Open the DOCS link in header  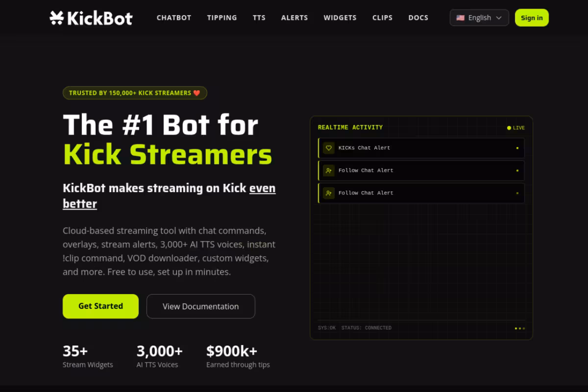[x=418, y=18]
